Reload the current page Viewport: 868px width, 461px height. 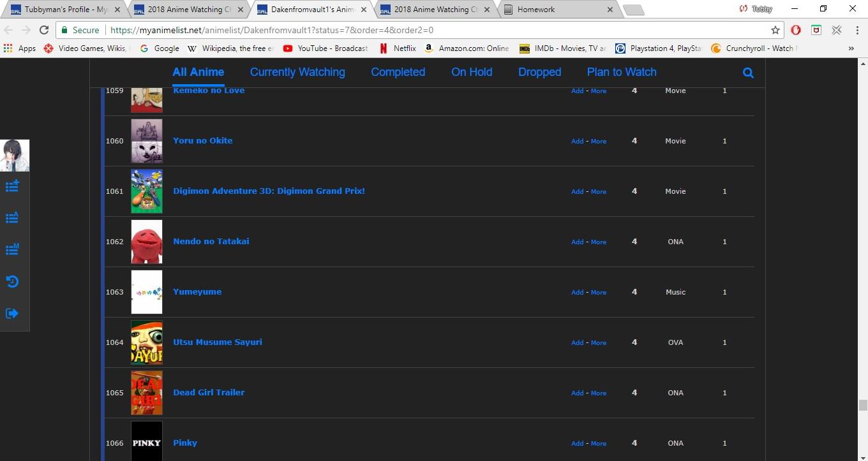[44, 30]
